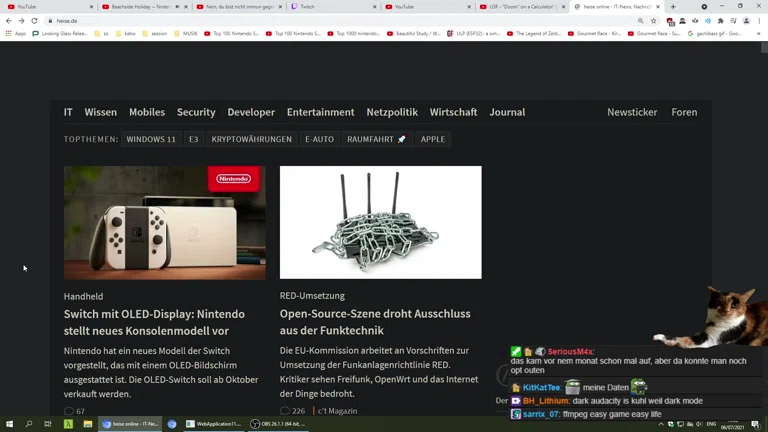Viewport: 768px width, 432px height.
Task: Open the notification center icon
Action: [755, 425]
